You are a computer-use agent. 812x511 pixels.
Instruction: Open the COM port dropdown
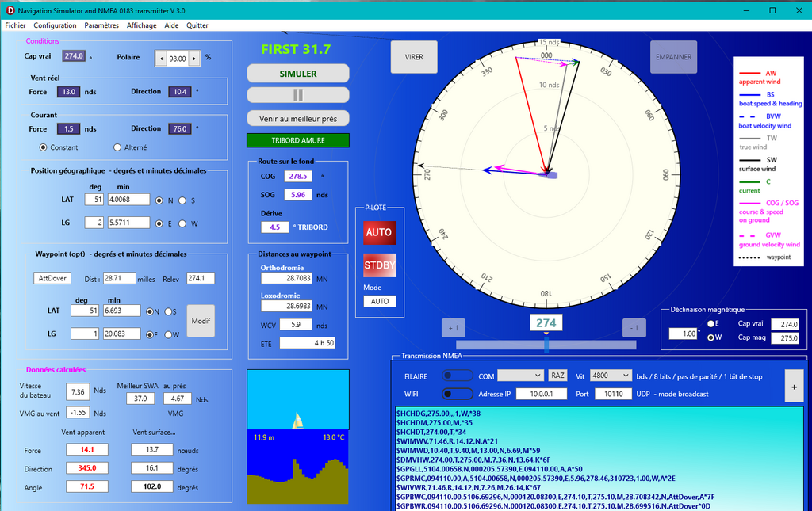[x=520, y=376]
